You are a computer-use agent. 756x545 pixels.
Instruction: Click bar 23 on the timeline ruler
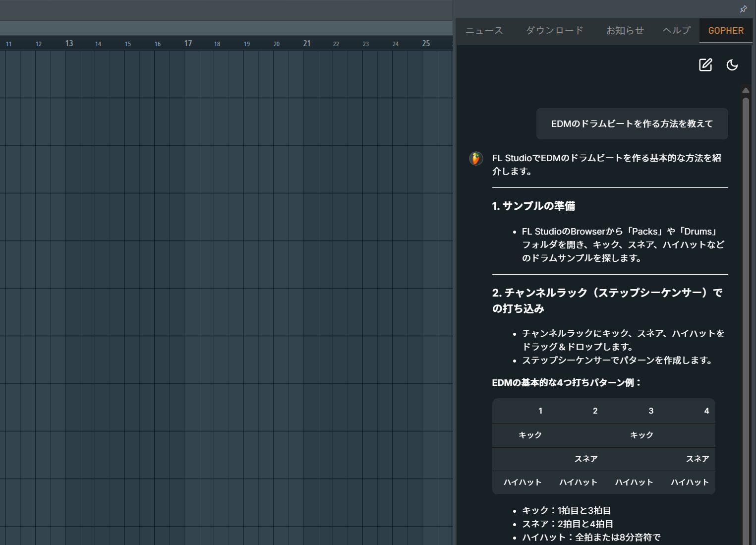tap(366, 44)
